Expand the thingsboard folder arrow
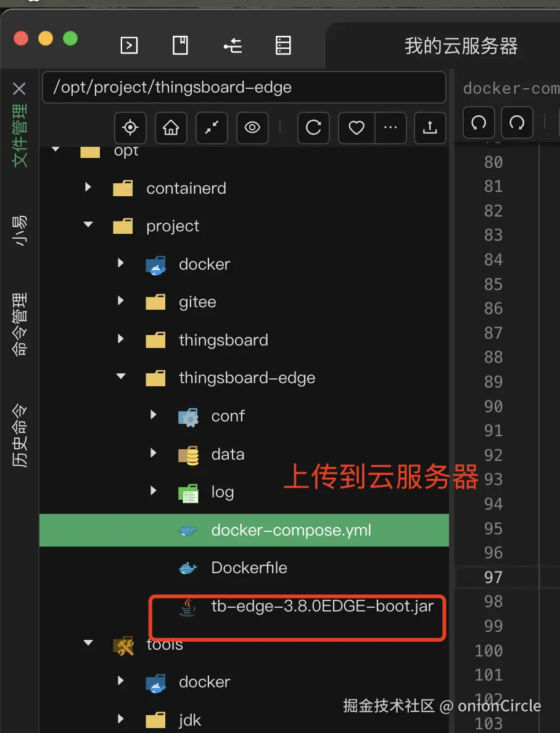This screenshot has height=733, width=560. [121, 339]
